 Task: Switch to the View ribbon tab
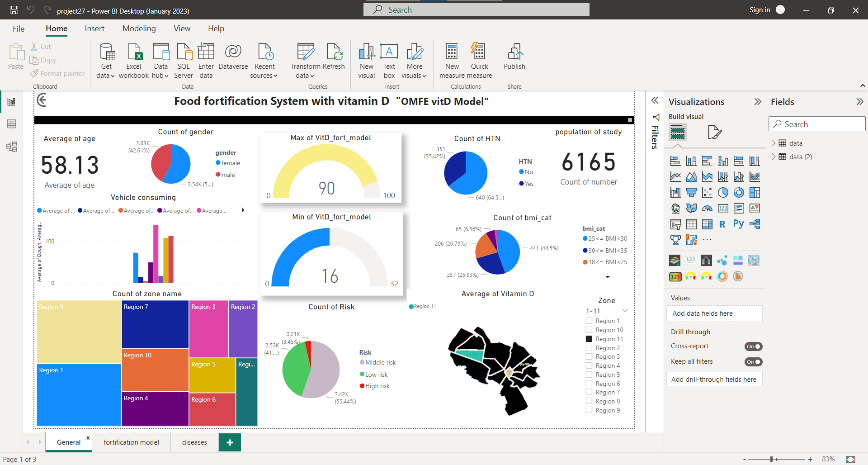click(x=182, y=28)
